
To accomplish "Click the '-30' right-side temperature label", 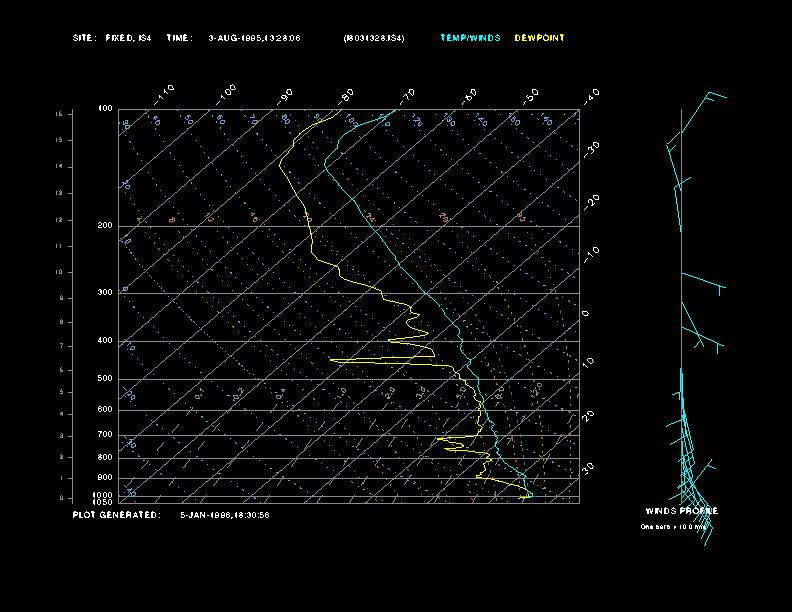I will click(x=591, y=149).
